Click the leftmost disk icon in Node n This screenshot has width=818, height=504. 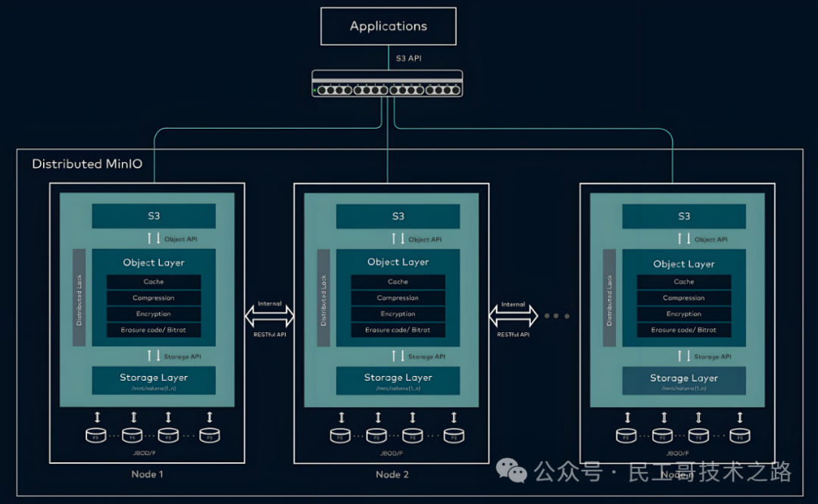tap(626, 435)
